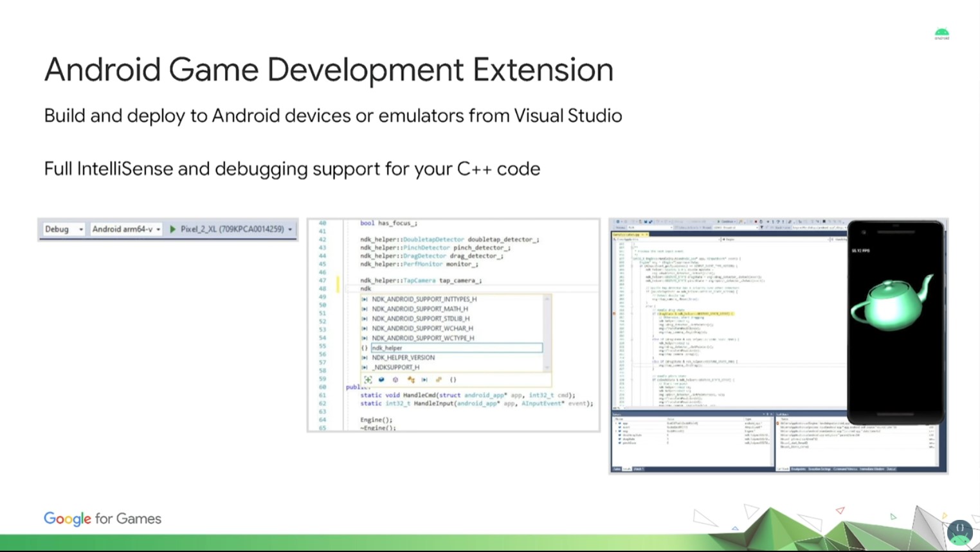Click the scrollbar of the IntelliSense suggestion list
The height and width of the screenshot is (552, 980).
pos(547,334)
